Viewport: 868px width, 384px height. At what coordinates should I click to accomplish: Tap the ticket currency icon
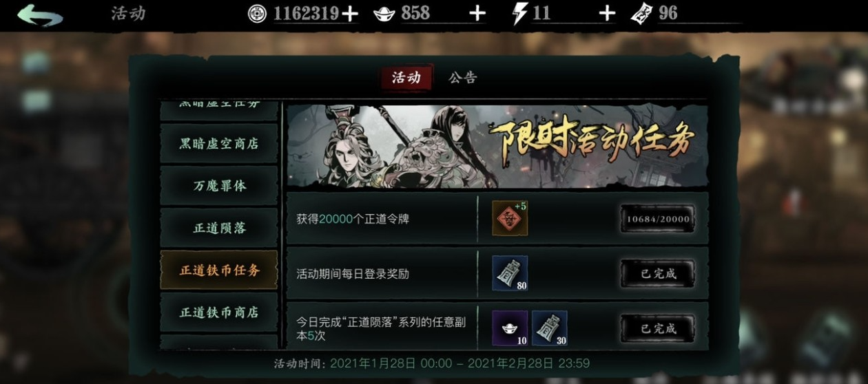tap(641, 14)
